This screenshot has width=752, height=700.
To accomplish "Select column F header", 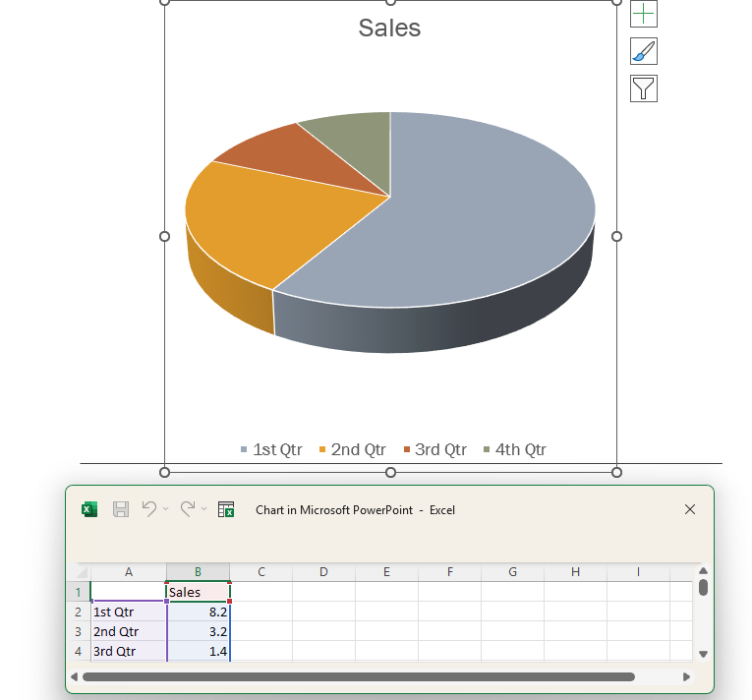I will [449, 572].
